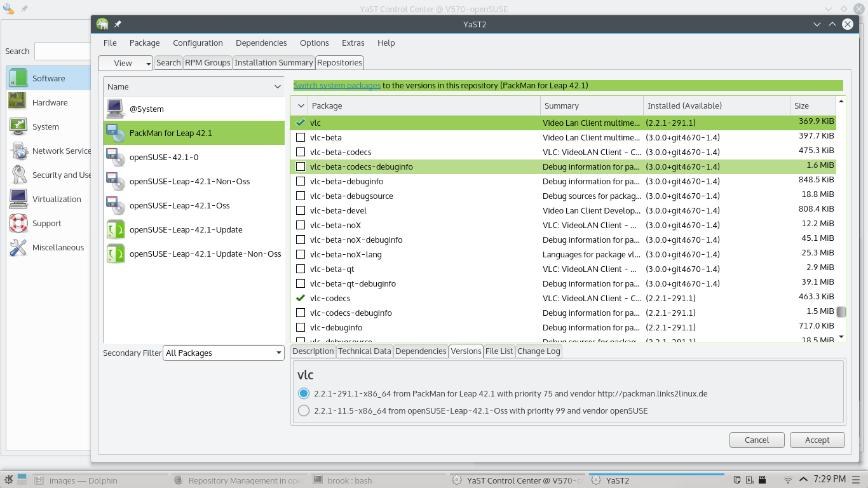Check the vlc-beta-qt checkbox

[x=301, y=269]
